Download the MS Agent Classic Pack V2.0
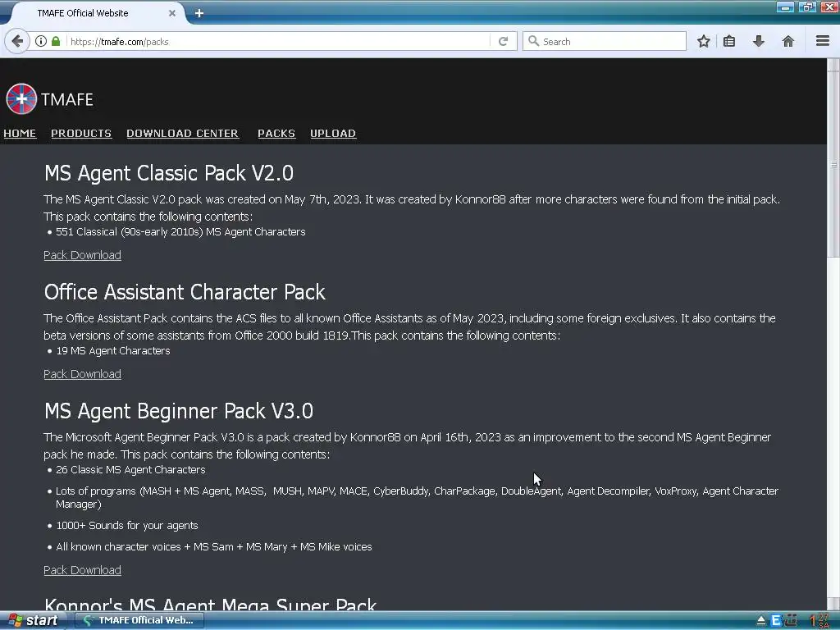This screenshot has height=630, width=840. tap(83, 255)
